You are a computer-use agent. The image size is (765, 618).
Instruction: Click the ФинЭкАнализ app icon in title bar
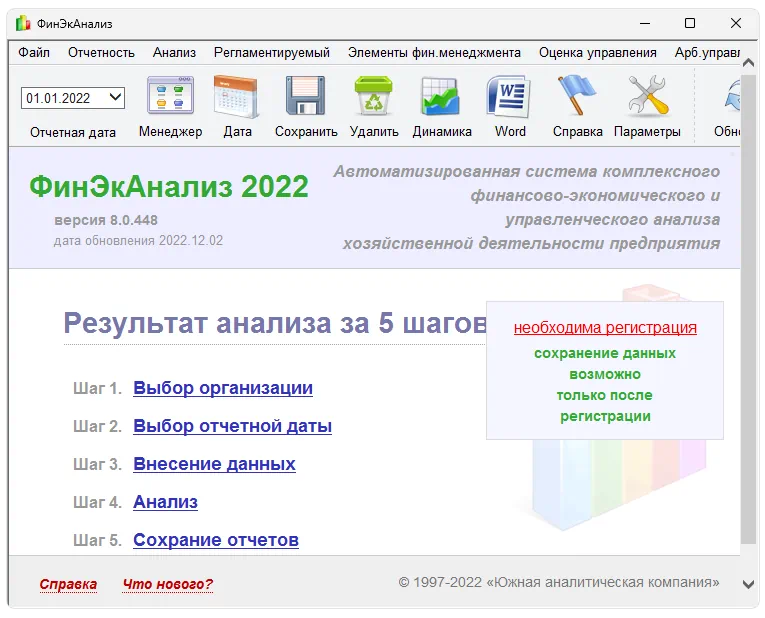coord(23,23)
